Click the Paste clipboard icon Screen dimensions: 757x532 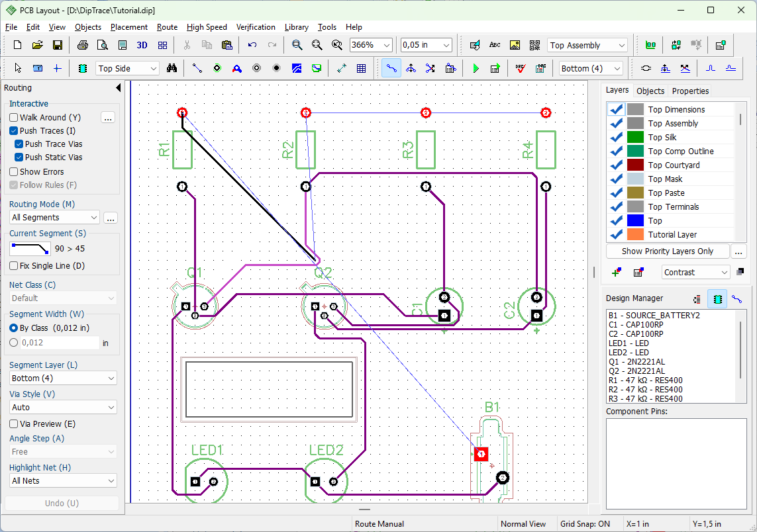(x=227, y=45)
